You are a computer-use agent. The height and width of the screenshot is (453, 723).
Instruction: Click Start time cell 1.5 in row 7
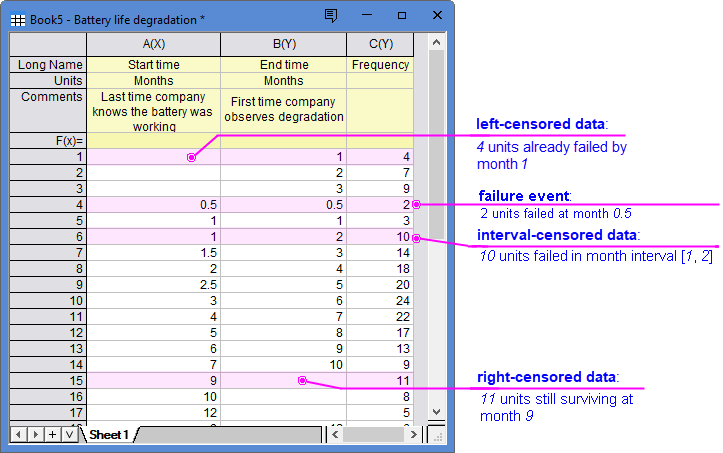[x=154, y=253]
